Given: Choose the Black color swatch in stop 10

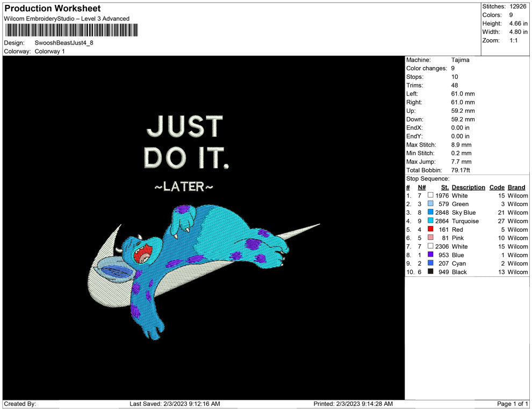Looking at the screenshot, I should tap(430, 272).
